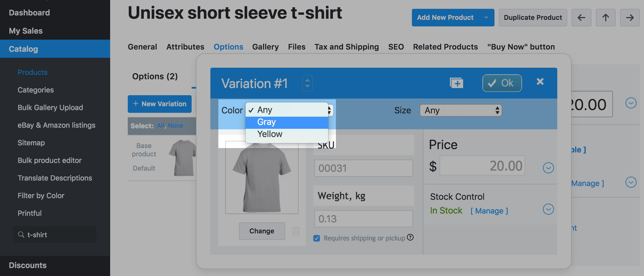Image resolution: width=644 pixels, height=276 pixels.
Task: Click the left arrow previous product icon
Action: coord(581,18)
